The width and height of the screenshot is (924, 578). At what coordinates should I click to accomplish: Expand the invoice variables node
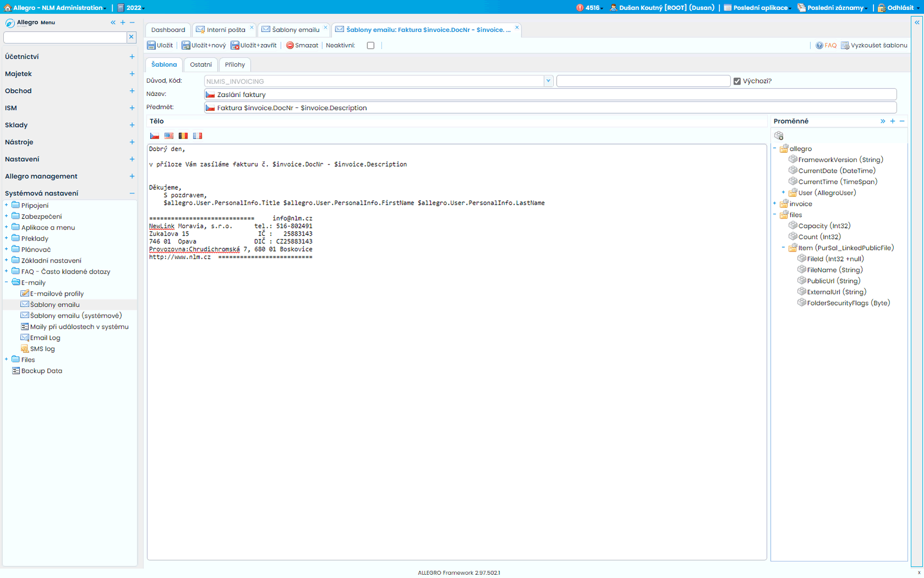(x=775, y=204)
